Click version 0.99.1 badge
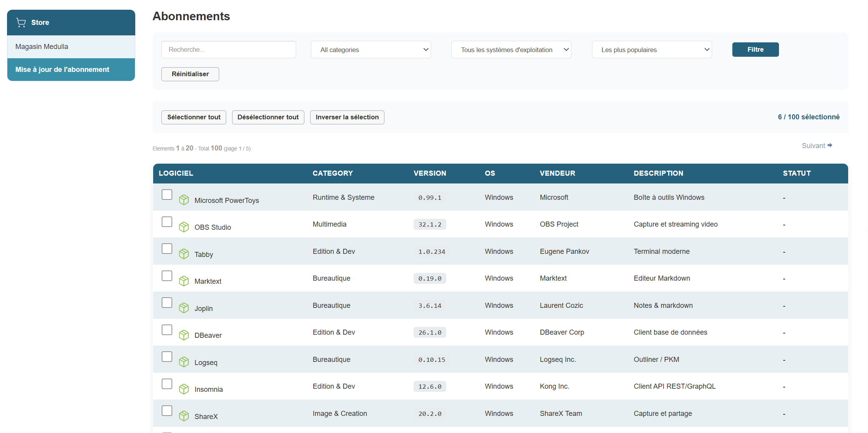 pyautogui.click(x=430, y=197)
